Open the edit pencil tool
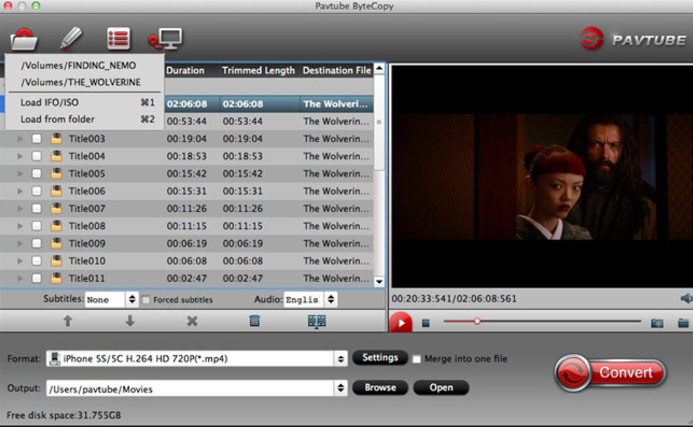The width and height of the screenshot is (693, 427). click(x=71, y=38)
